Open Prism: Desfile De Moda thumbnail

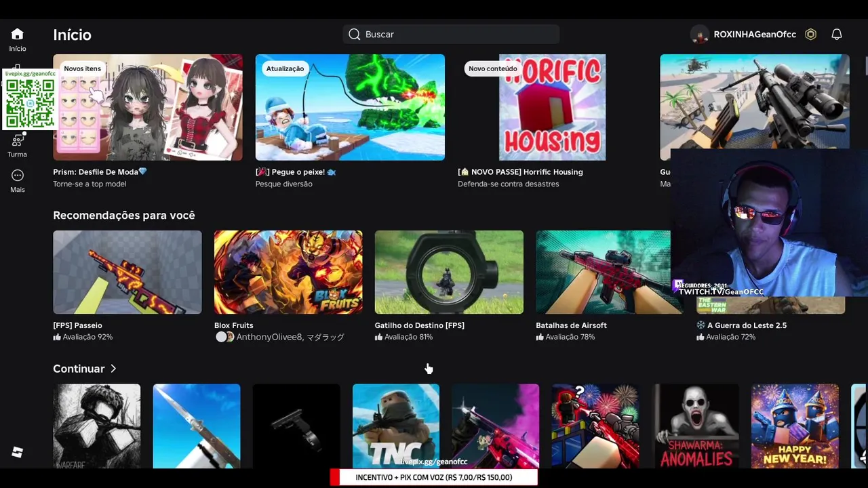pos(148,107)
